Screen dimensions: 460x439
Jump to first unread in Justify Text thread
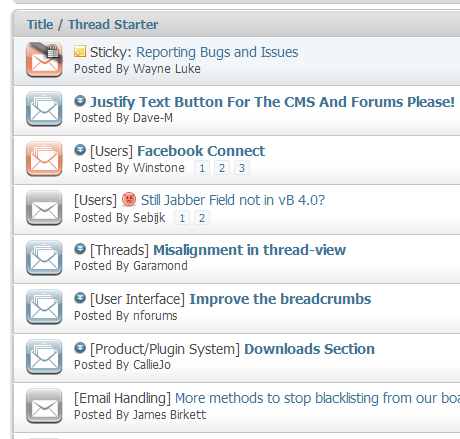coord(80,101)
